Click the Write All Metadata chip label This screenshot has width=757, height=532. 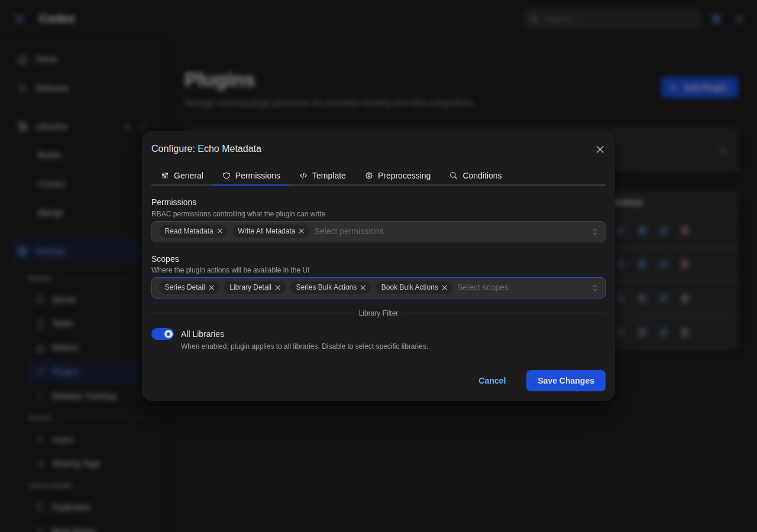click(x=266, y=231)
